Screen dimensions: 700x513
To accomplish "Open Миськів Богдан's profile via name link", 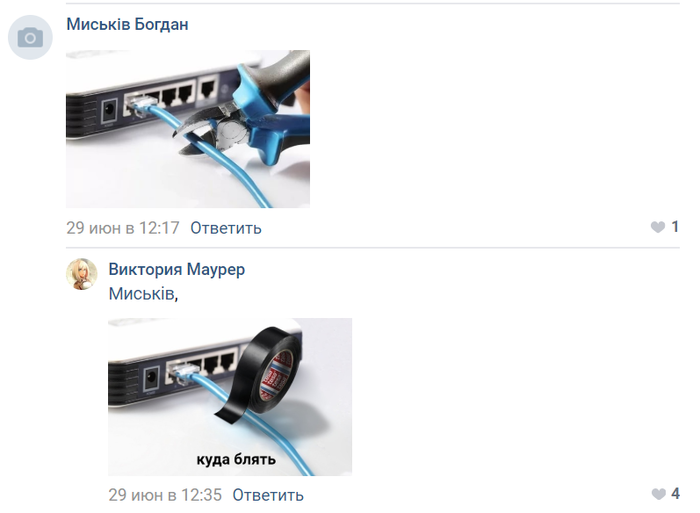I will tap(127, 24).
